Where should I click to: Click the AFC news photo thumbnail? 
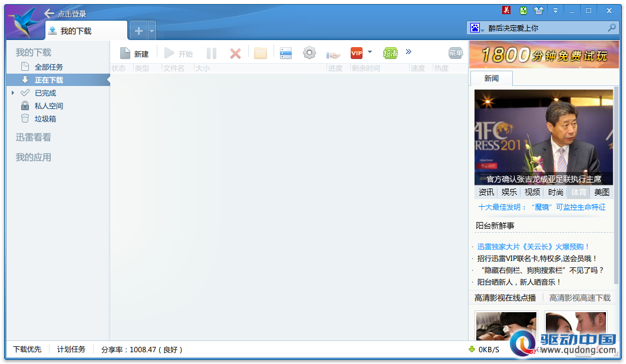point(543,137)
